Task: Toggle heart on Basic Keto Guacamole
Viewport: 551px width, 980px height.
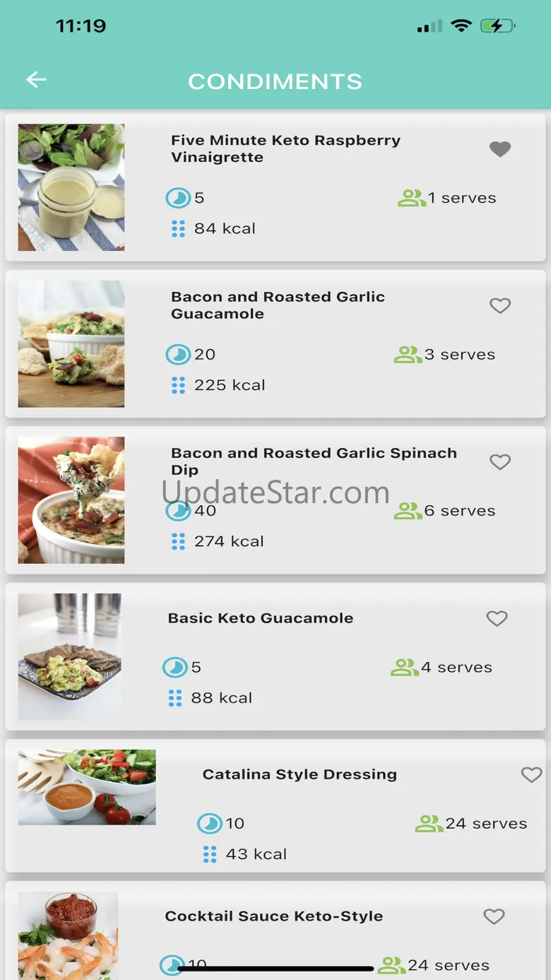Action: pyautogui.click(x=497, y=618)
